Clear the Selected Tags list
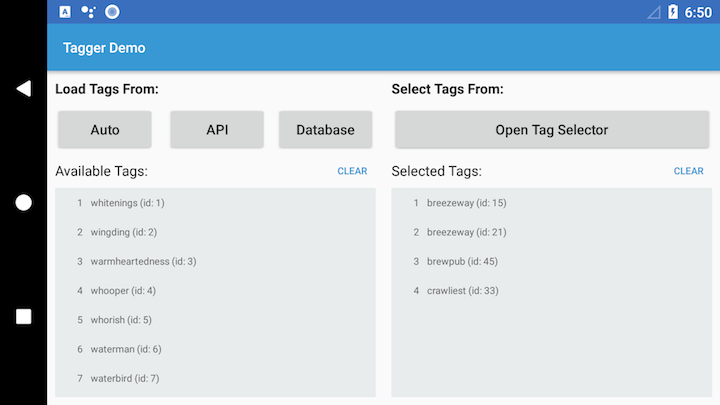This screenshot has width=720, height=405. click(688, 171)
